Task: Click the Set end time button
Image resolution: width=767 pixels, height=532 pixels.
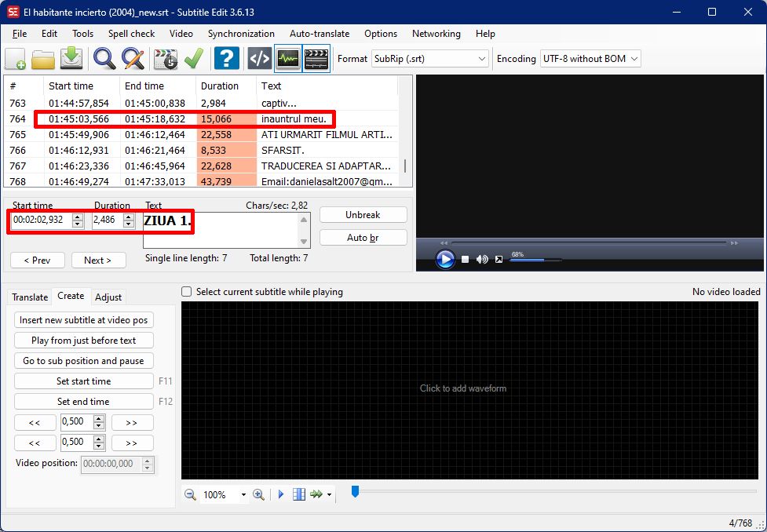Action: 84,402
